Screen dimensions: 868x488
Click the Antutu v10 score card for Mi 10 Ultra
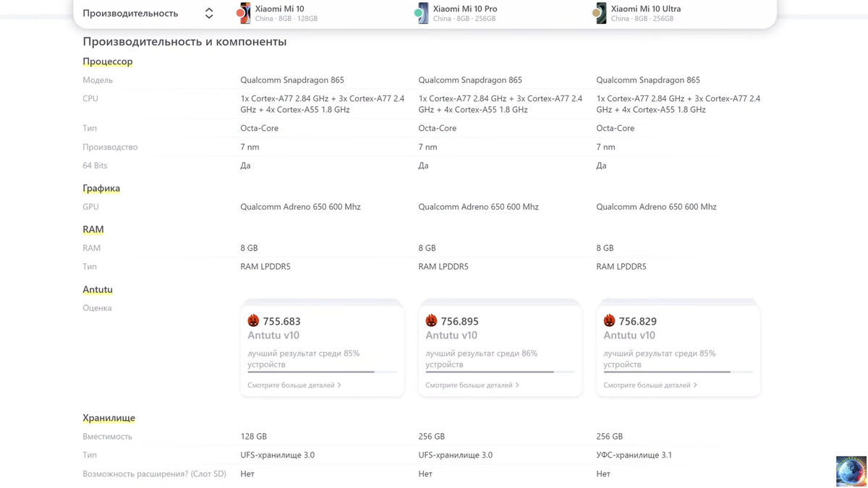[x=678, y=348]
